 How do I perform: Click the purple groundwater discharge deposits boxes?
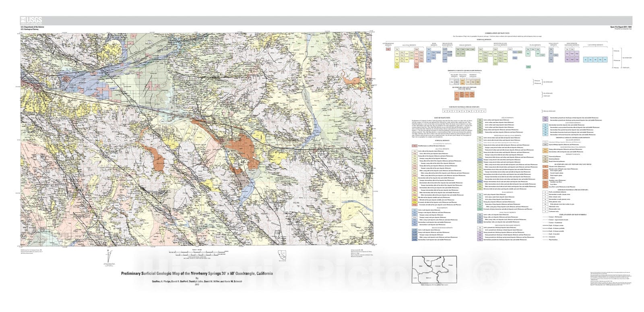coord(572,57)
